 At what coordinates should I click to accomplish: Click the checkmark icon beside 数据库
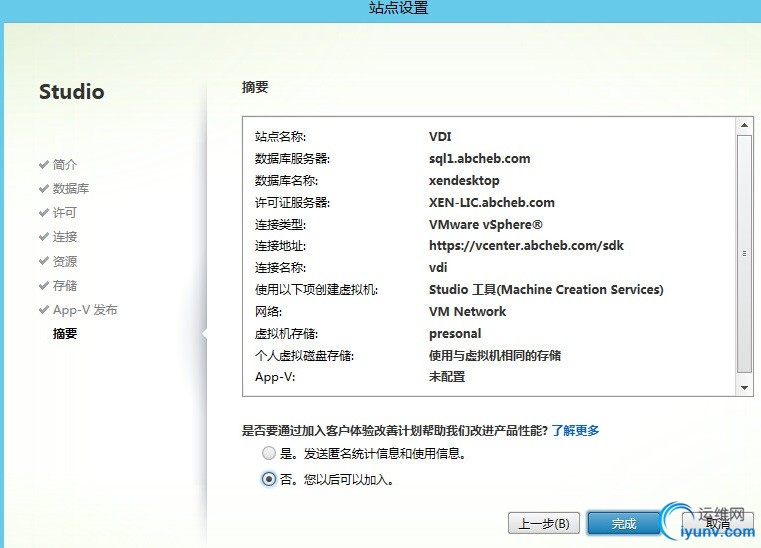[x=44, y=188]
